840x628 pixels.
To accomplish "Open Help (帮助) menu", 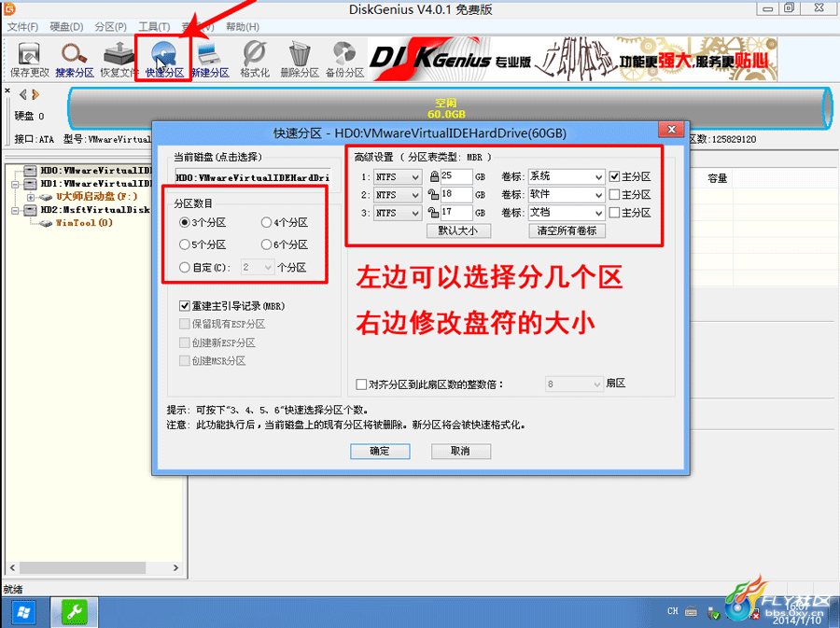I will (243, 27).
